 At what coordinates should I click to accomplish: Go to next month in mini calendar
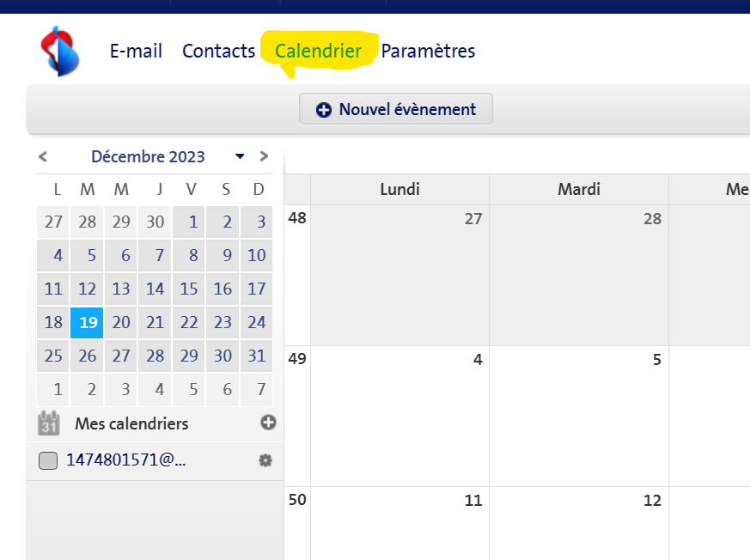click(264, 156)
